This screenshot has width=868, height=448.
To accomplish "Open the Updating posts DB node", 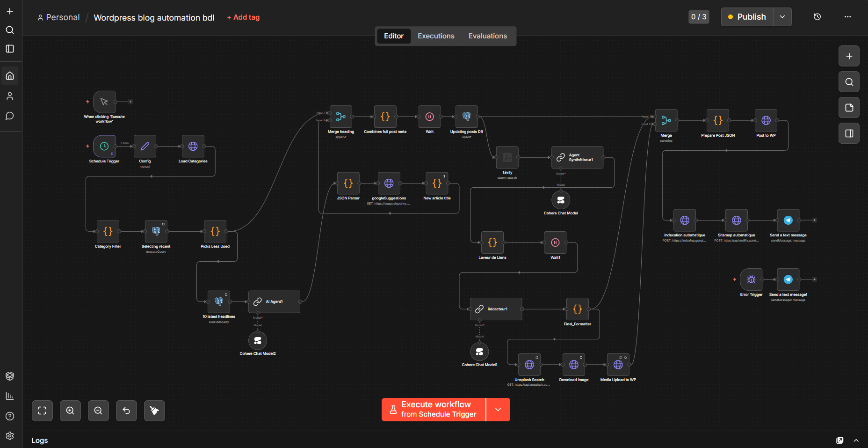I will point(467,117).
